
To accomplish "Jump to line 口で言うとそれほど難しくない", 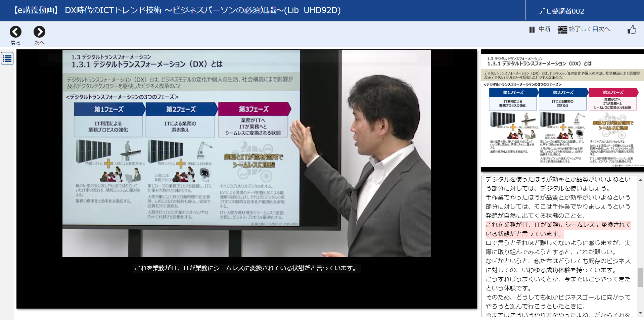I will click(558, 247).
